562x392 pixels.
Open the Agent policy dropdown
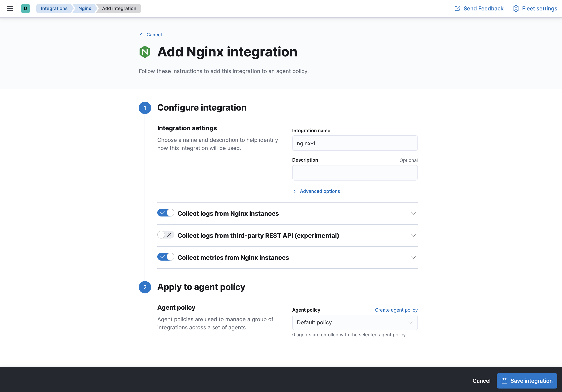coord(354,322)
